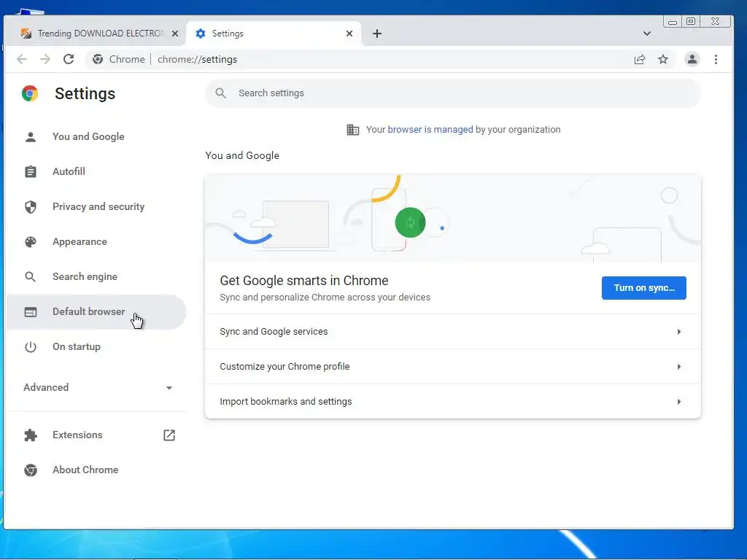Click the Autofill clipboard icon
This screenshot has height=560, width=747.
pos(31,171)
